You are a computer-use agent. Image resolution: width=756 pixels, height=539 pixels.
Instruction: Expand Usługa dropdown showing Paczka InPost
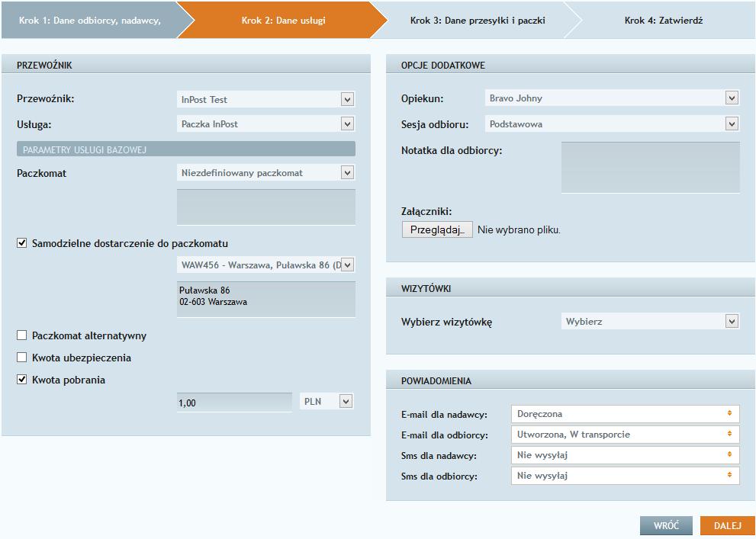tap(265, 124)
